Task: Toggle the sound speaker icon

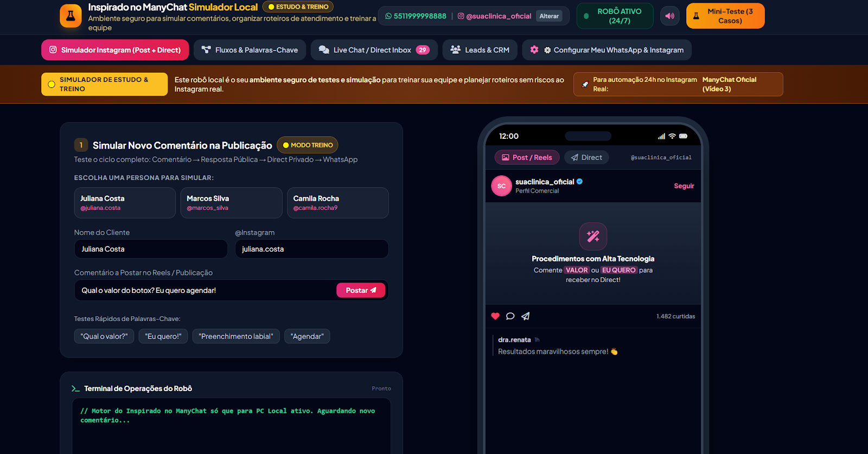Action: pos(669,16)
